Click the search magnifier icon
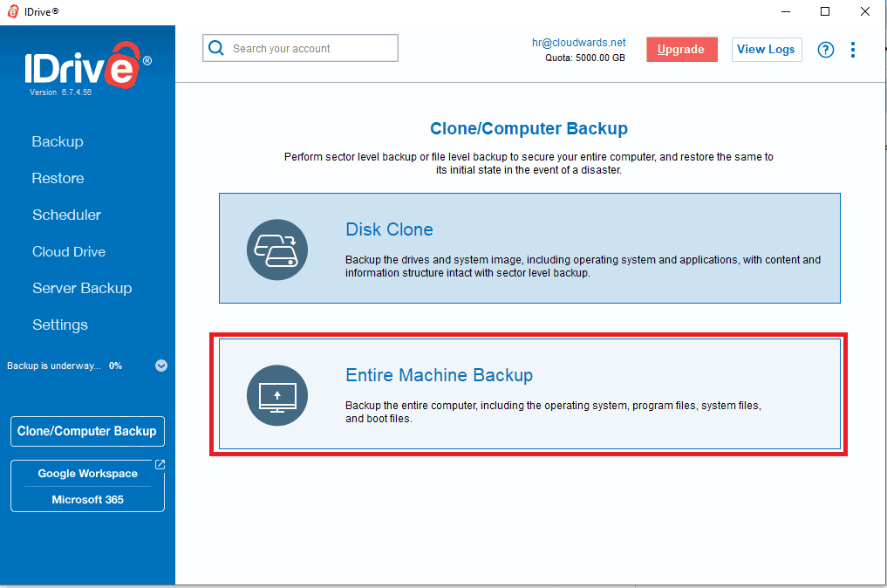Screen dimensions: 887x588 click(x=216, y=48)
